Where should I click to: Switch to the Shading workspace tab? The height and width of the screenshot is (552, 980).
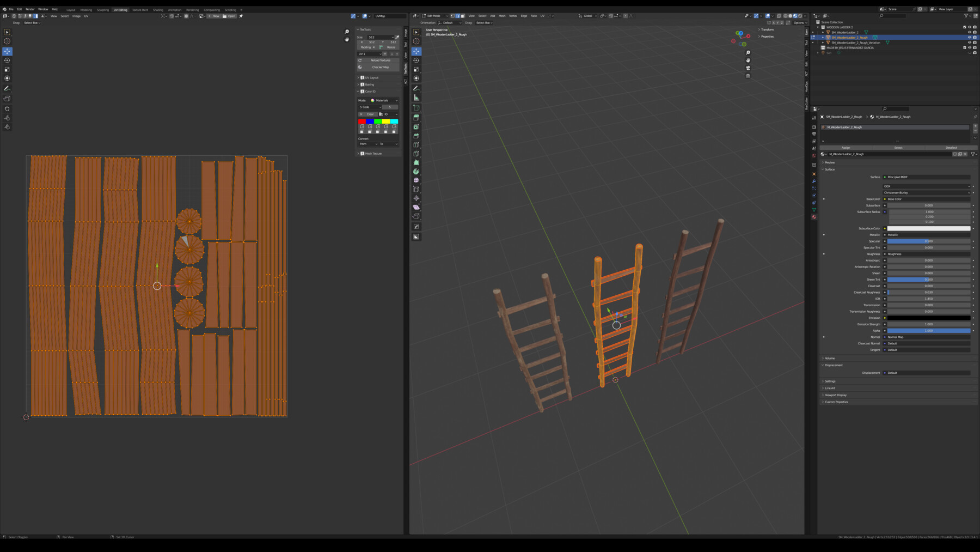coord(158,9)
